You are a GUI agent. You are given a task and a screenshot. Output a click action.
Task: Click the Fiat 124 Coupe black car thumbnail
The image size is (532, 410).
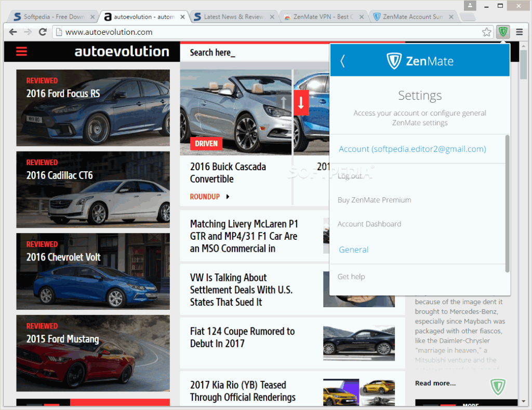click(x=359, y=343)
